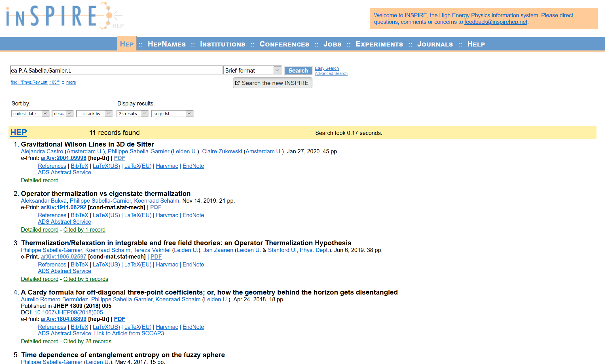605x364 pixels.
Task: Open arXiv:1911.06292 e-print link
Action: [x=64, y=207]
